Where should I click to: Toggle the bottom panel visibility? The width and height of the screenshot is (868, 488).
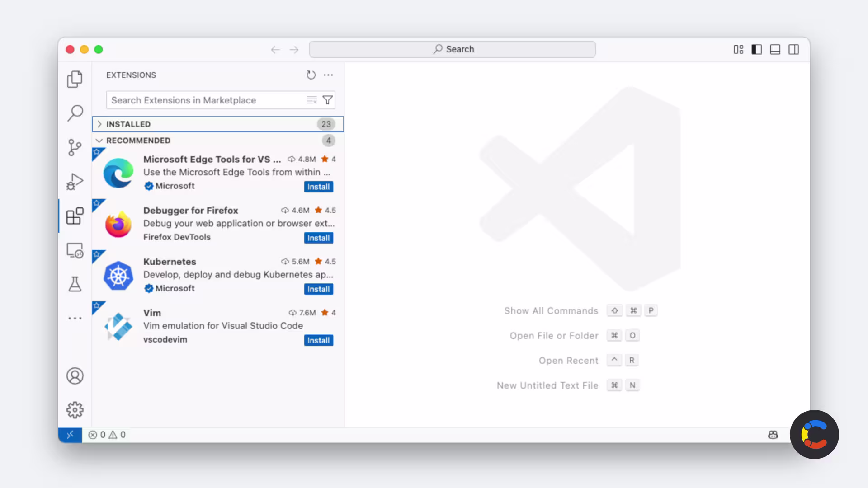tap(775, 50)
